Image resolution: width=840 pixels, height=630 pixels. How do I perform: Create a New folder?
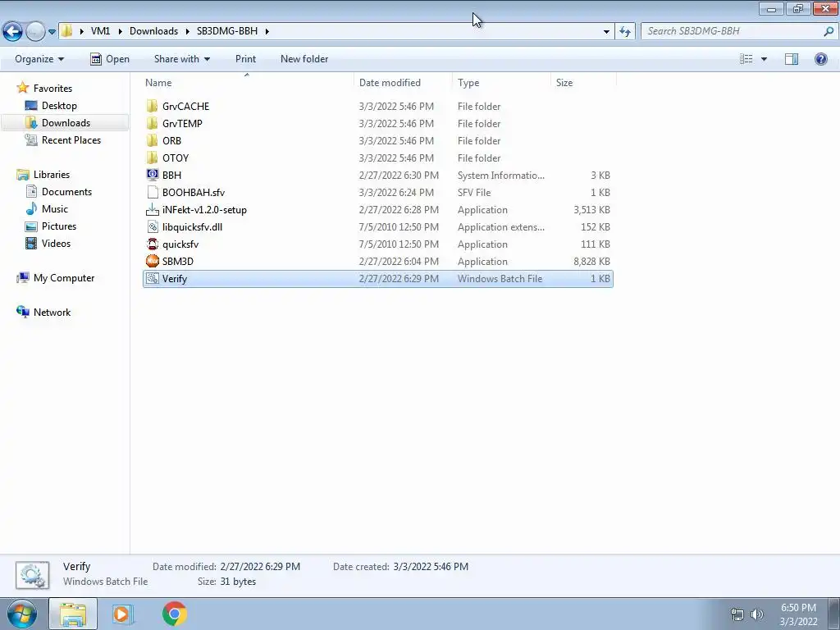coord(304,59)
